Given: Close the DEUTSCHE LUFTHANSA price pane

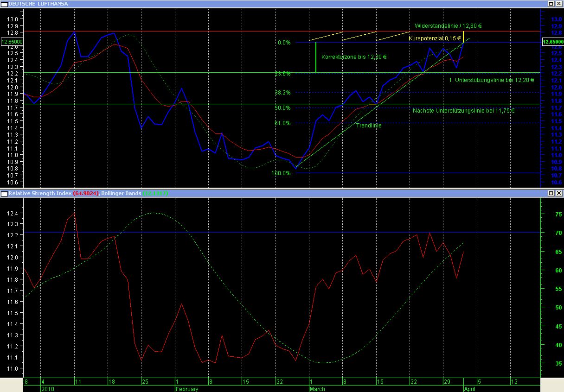Looking at the screenshot, I should pos(558,3).
